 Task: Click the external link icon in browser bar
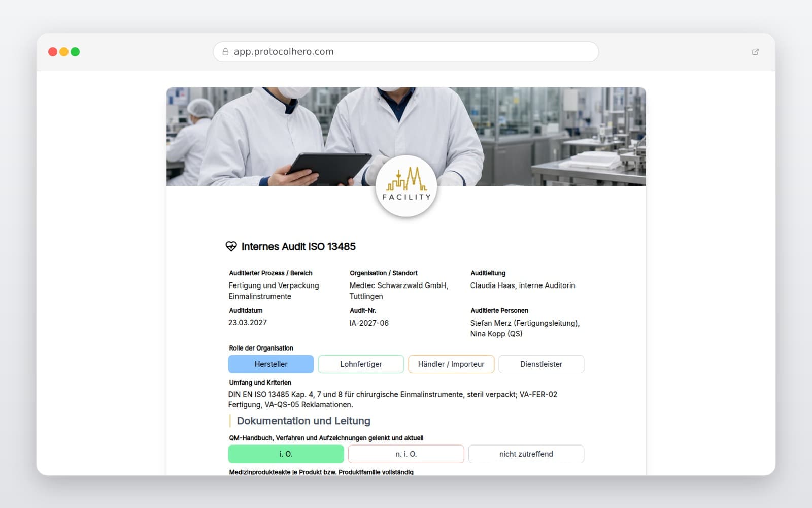pyautogui.click(x=755, y=52)
